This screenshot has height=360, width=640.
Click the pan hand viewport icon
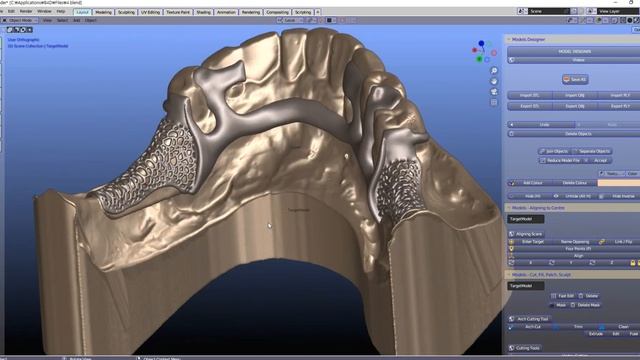tap(494, 81)
